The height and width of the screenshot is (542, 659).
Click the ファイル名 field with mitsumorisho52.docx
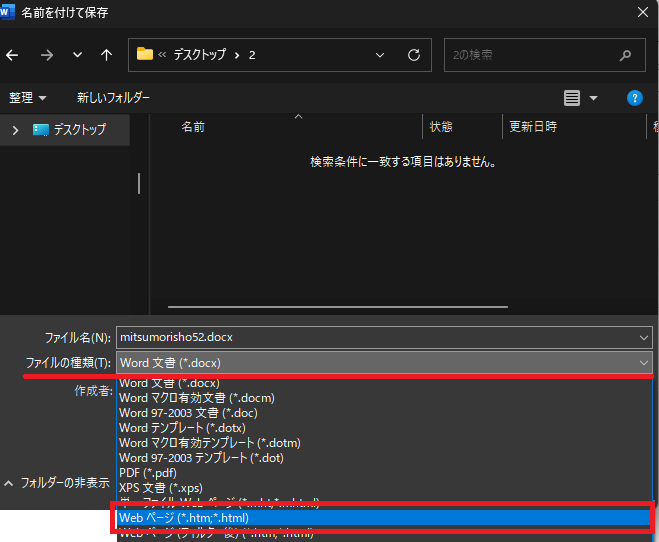coord(384,337)
